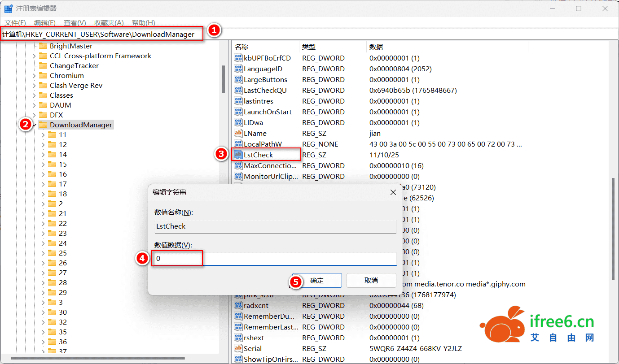The height and width of the screenshot is (364, 619).
Task: Click the LanguageID DWORD value icon
Action: (238, 69)
